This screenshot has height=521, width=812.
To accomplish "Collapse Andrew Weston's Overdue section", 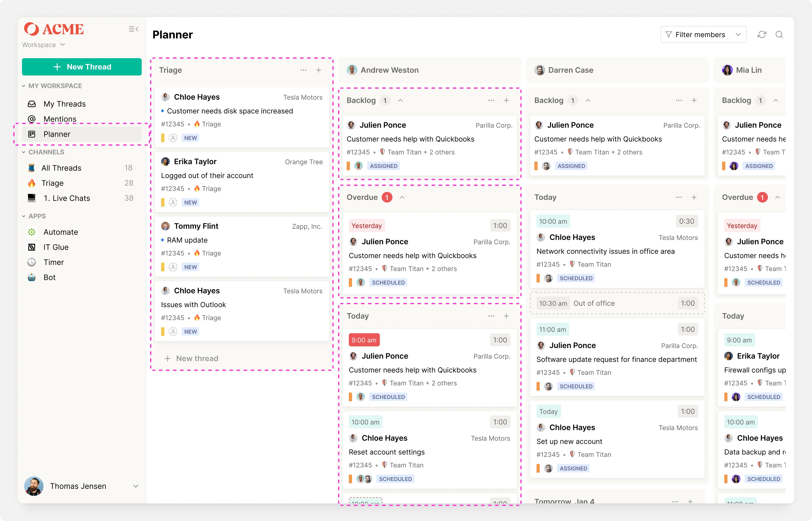I will (x=402, y=197).
